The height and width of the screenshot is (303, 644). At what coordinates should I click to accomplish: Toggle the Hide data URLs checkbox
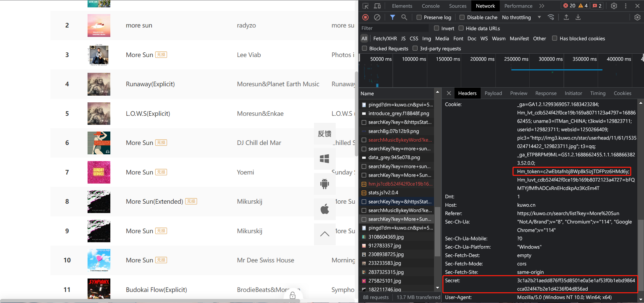click(x=461, y=28)
